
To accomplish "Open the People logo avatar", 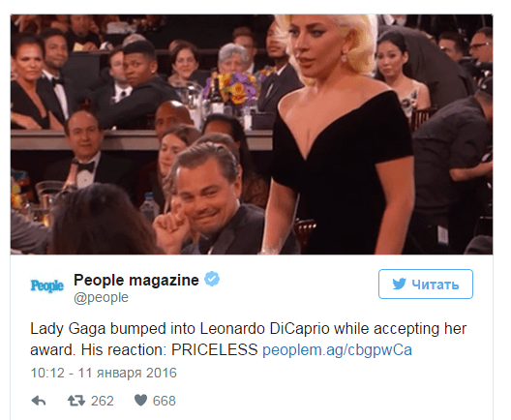I will click(46, 285).
